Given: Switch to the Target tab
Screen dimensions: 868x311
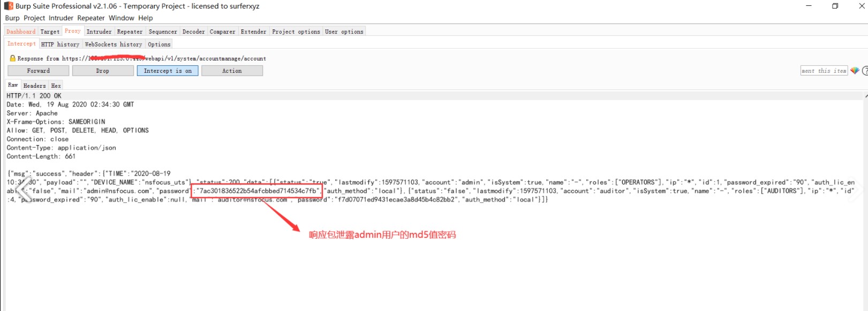Looking at the screenshot, I should 50,32.
